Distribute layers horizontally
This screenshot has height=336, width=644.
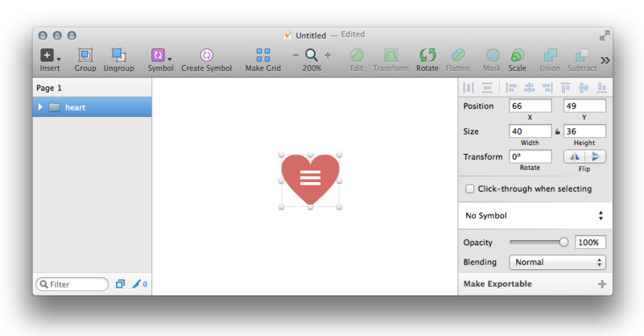469,87
